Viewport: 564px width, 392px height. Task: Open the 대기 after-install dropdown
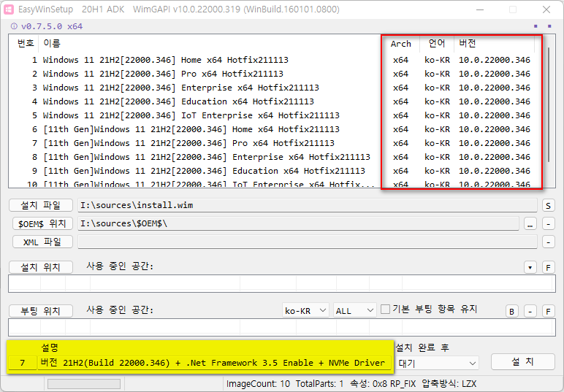(438, 363)
